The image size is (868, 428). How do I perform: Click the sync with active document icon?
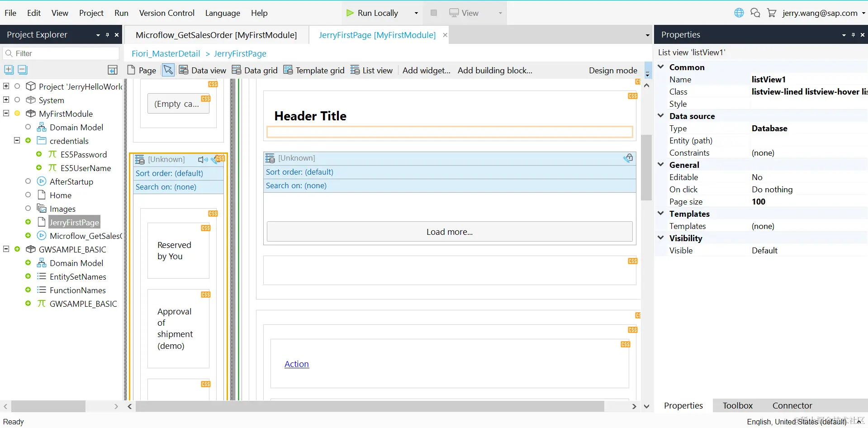pyautogui.click(x=113, y=70)
